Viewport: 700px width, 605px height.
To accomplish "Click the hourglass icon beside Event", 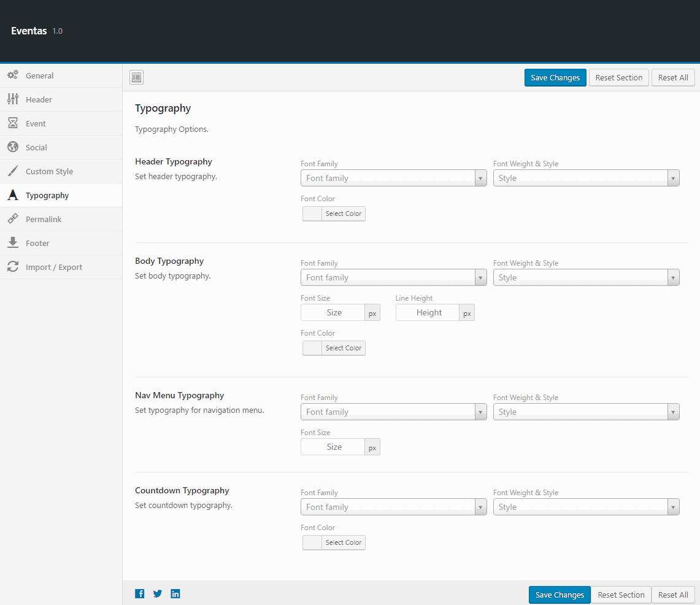I will (x=13, y=123).
